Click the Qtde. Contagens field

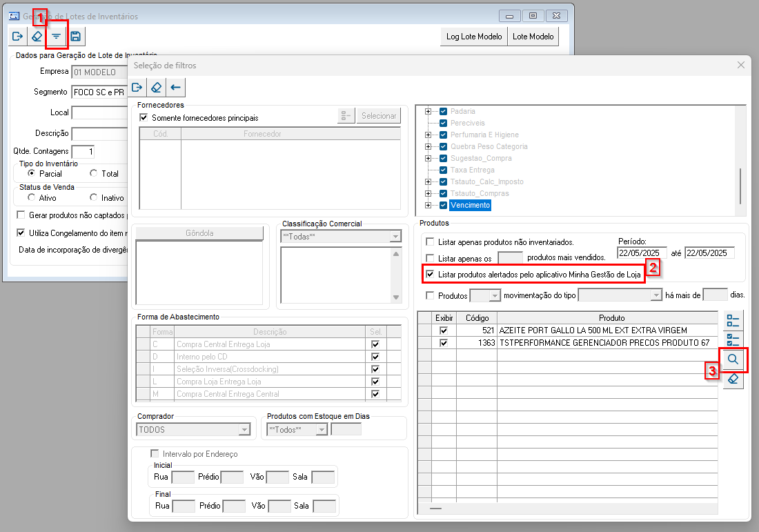pyautogui.click(x=83, y=152)
